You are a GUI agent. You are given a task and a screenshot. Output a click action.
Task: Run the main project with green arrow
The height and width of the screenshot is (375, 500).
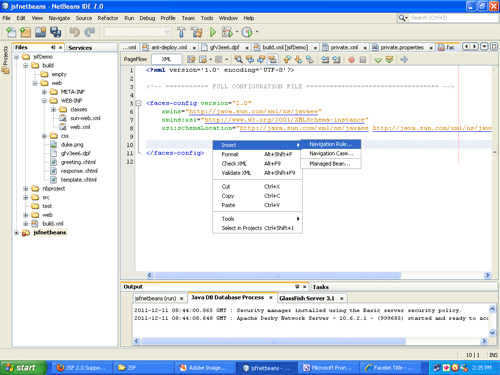coord(213,32)
